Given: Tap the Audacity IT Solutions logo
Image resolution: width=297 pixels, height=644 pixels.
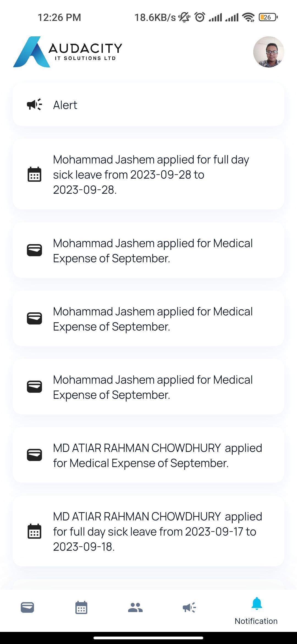Looking at the screenshot, I should tap(68, 52).
